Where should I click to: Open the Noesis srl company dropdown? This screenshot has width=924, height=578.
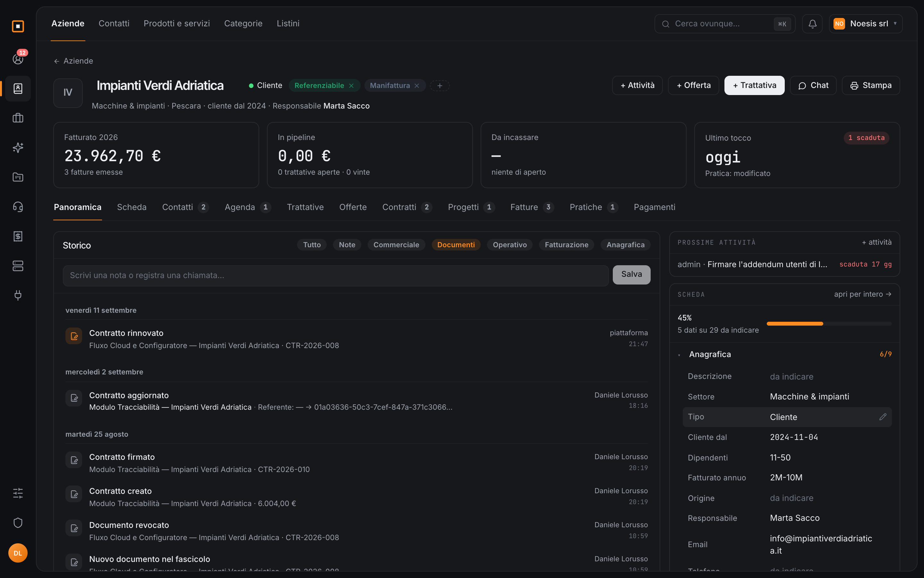click(866, 24)
